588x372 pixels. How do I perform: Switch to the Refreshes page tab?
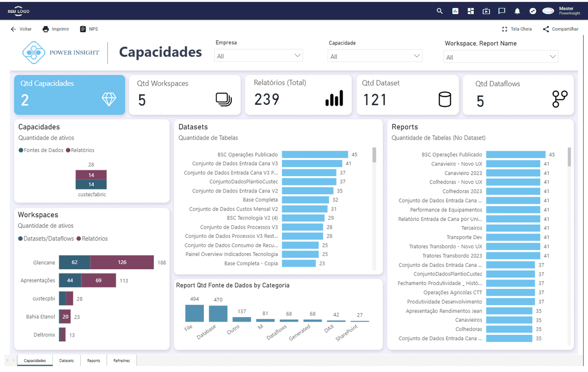click(122, 361)
